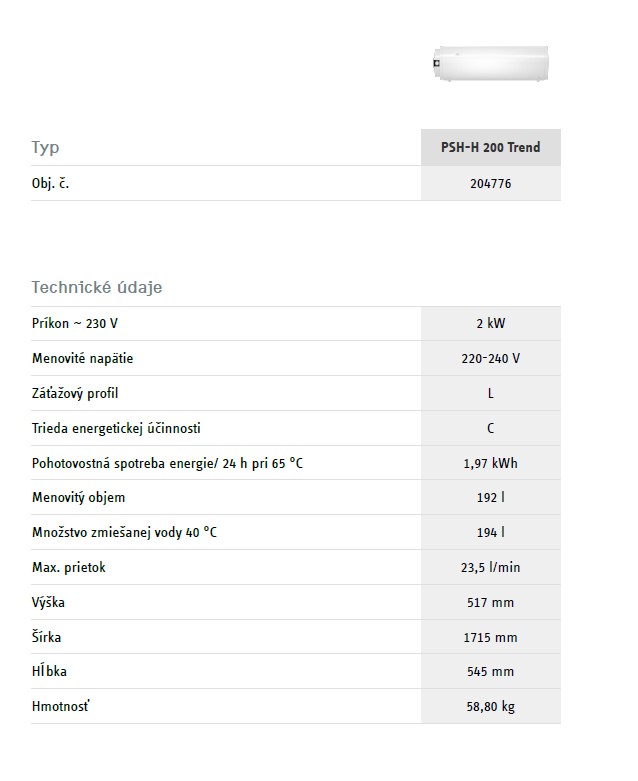Viewport: 638px width, 781px height.
Task: Click the Záťažový profil row label
Action: tap(75, 393)
